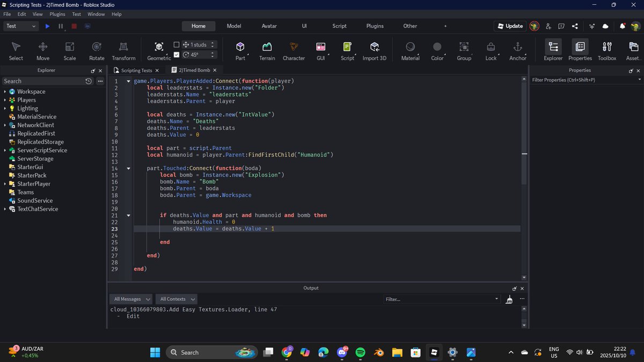Switch to the Model ribbon tab
The width and height of the screenshot is (644, 362).
click(234, 26)
